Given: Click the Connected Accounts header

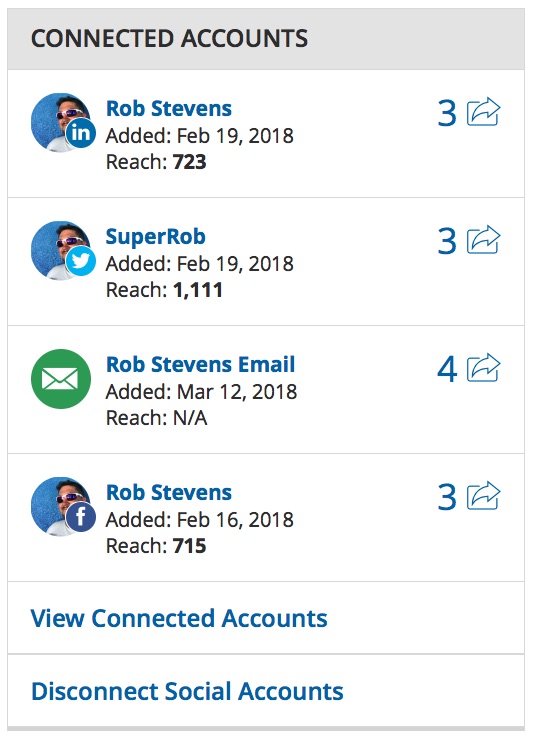Looking at the screenshot, I should 266,39.
